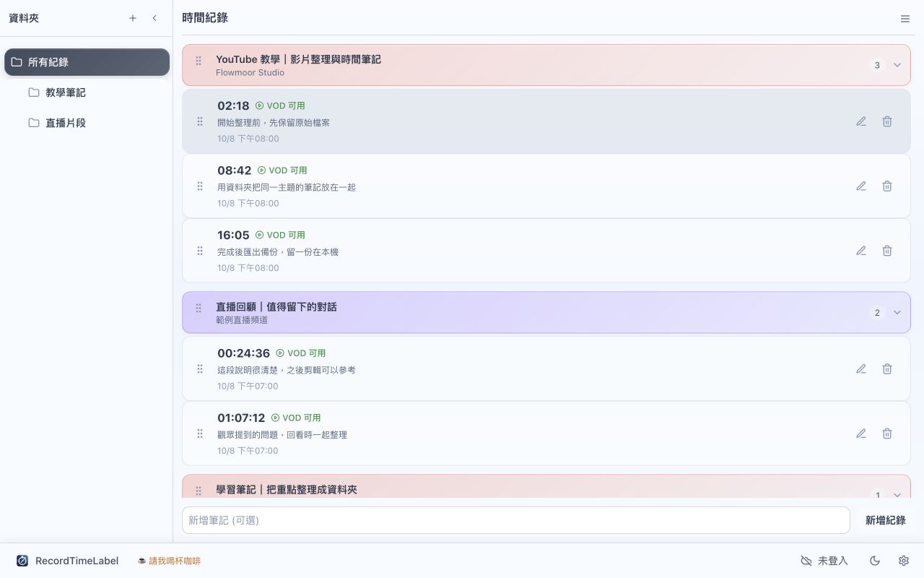The height and width of the screenshot is (578, 924).
Task: Click the 未登入 cloud sync status
Action: click(x=824, y=561)
